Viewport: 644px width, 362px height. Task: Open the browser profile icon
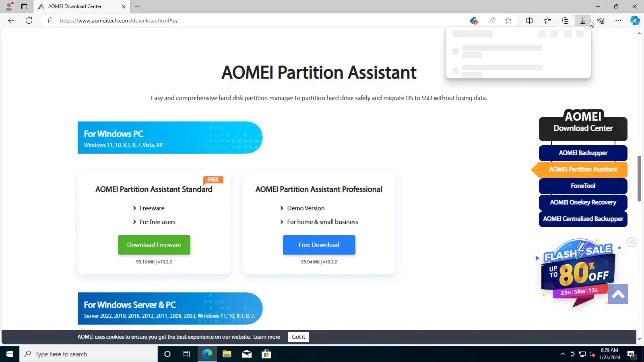[9, 6]
